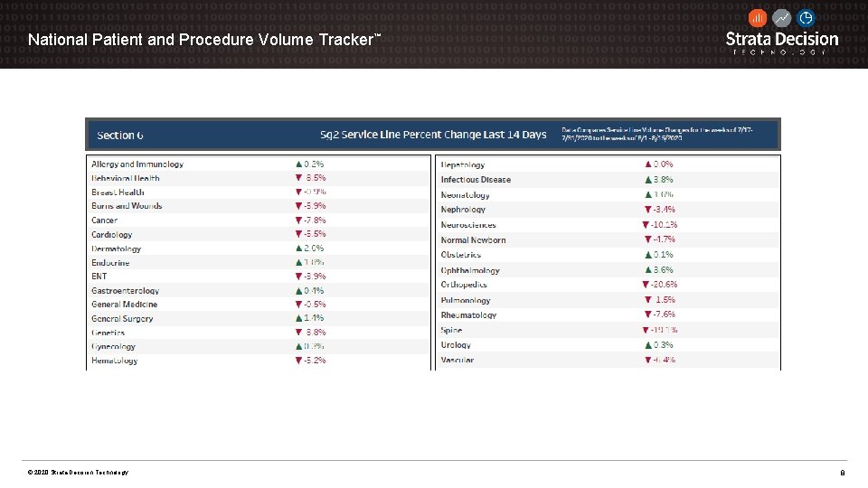Click the Vascular row label
The width and height of the screenshot is (868, 488).
458,361
